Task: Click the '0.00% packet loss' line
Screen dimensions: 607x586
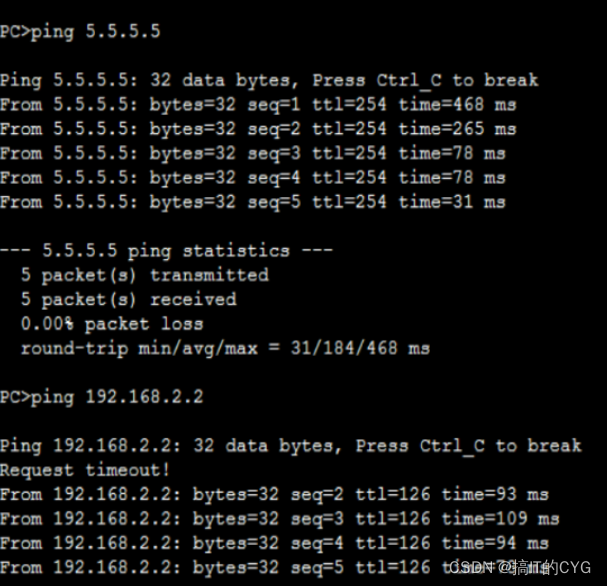Action: click(112, 324)
